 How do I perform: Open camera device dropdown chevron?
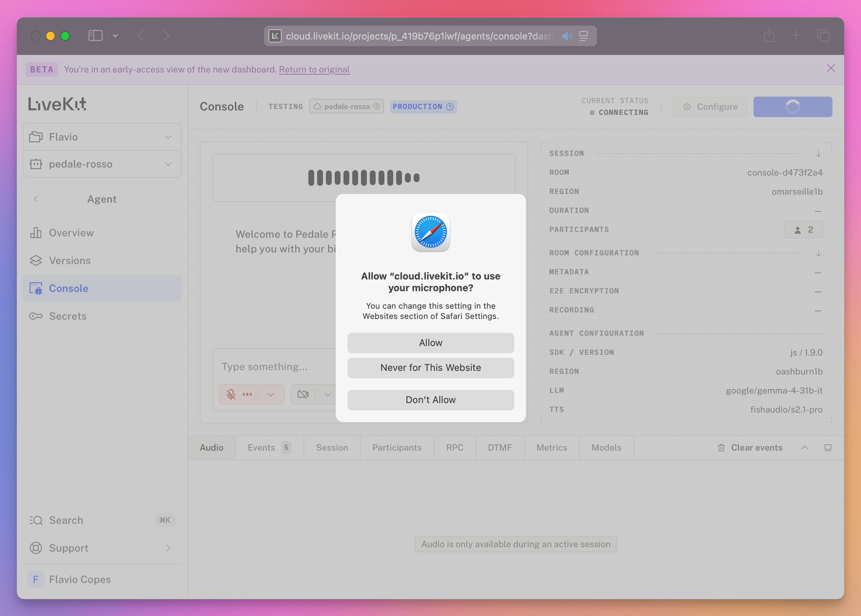click(x=328, y=394)
